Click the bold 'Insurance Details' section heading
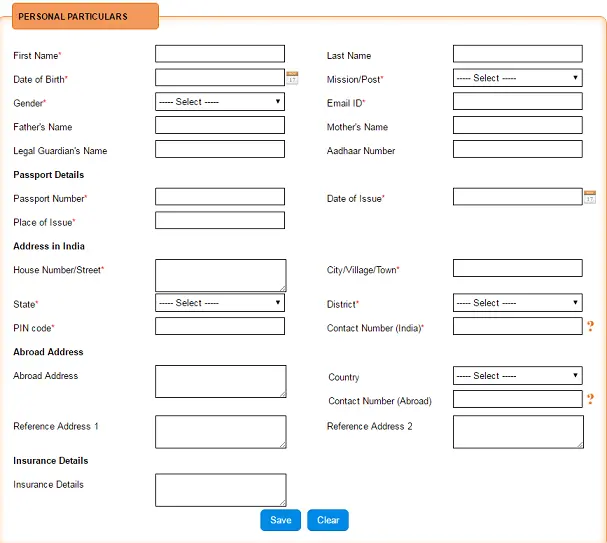 [x=51, y=461]
